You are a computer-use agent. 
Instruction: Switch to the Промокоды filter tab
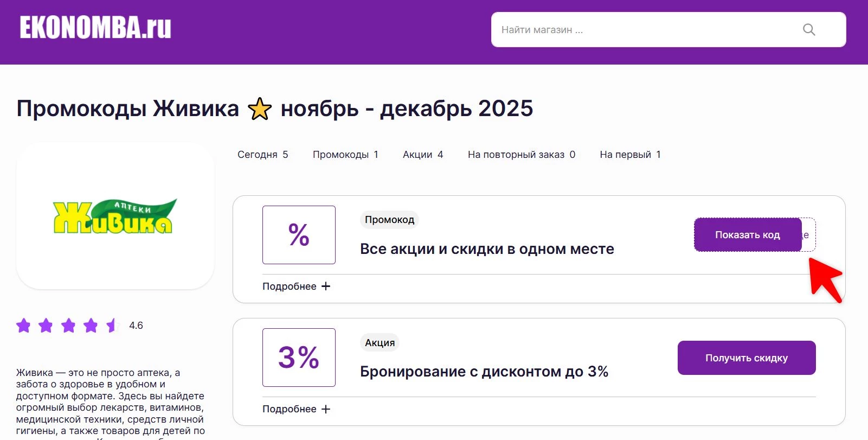(x=345, y=154)
